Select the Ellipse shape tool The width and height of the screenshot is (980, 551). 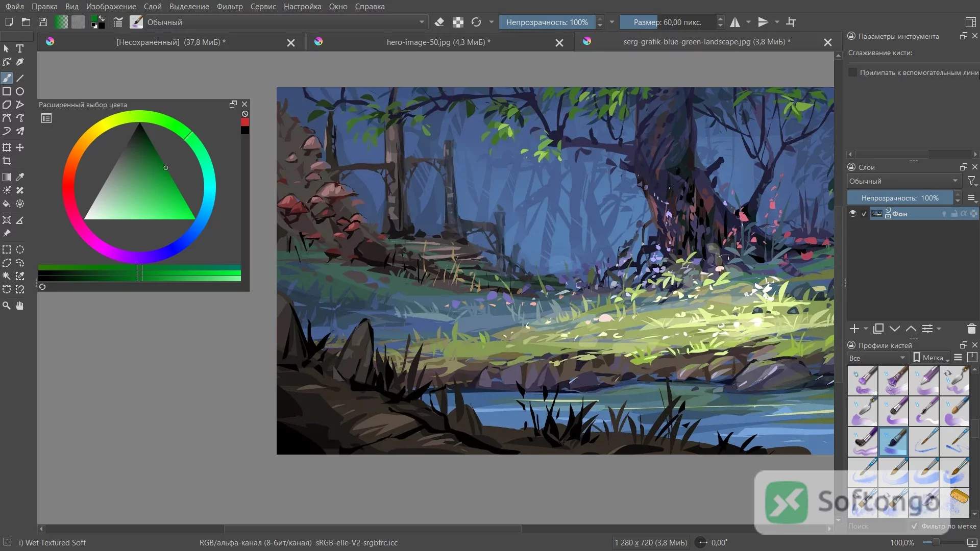point(20,91)
